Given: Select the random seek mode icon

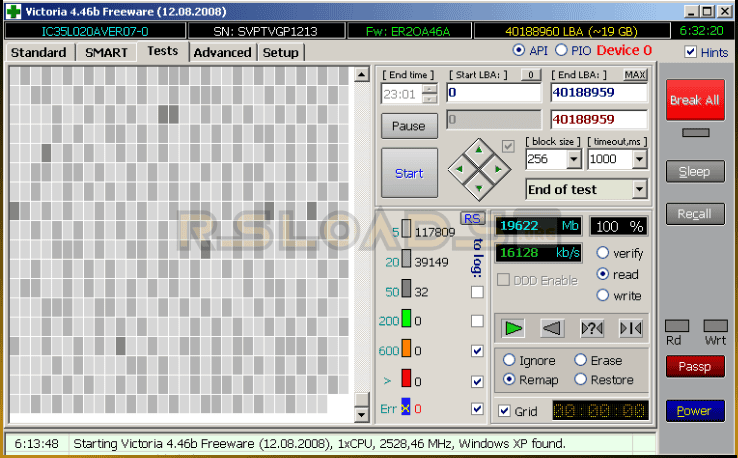Looking at the screenshot, I should (591, 328).
